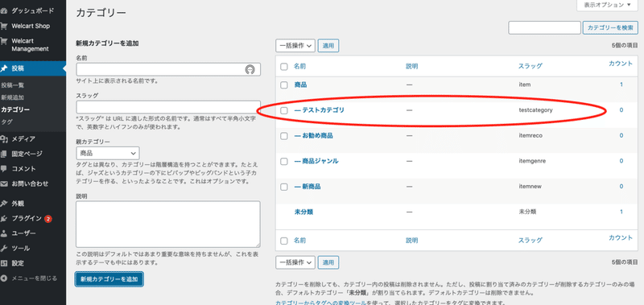Open the Welcart Shop menu item
644x305 pixels.
tap(31, 26)
